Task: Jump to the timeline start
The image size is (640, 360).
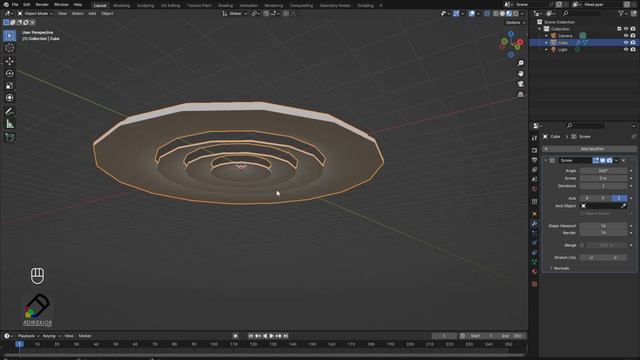Action: point(251,336)
